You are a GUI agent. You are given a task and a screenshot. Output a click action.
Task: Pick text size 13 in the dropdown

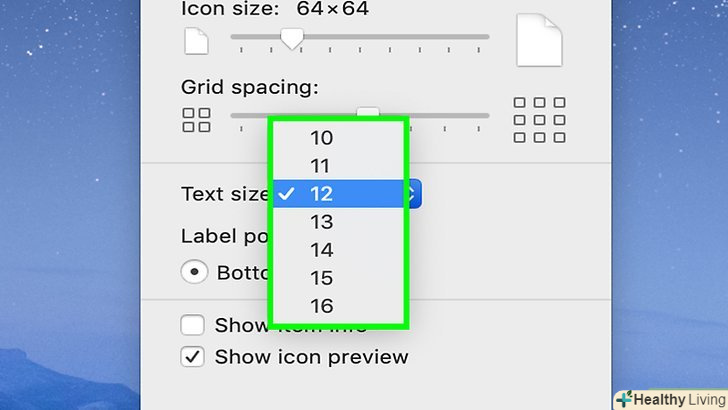(x=321, y=222)
